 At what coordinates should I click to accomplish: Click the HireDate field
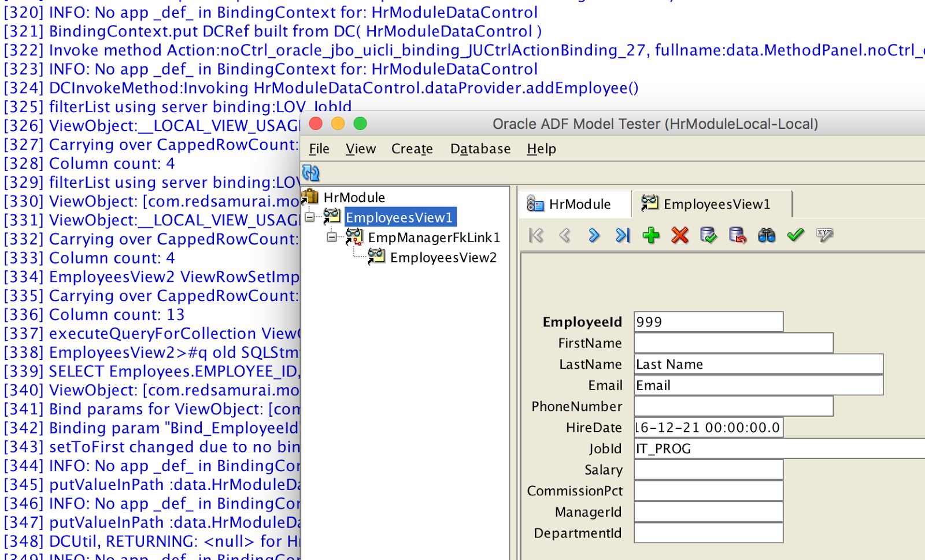click(x=709, y=427)
